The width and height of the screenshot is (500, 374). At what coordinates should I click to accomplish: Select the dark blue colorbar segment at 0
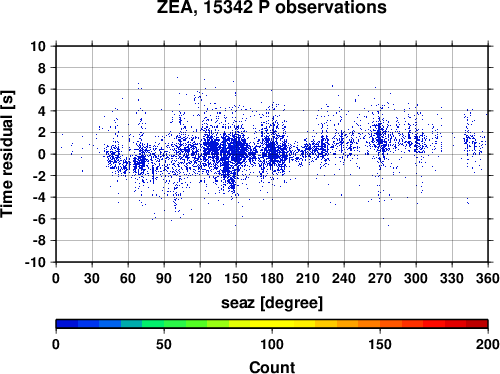[67, 324]
